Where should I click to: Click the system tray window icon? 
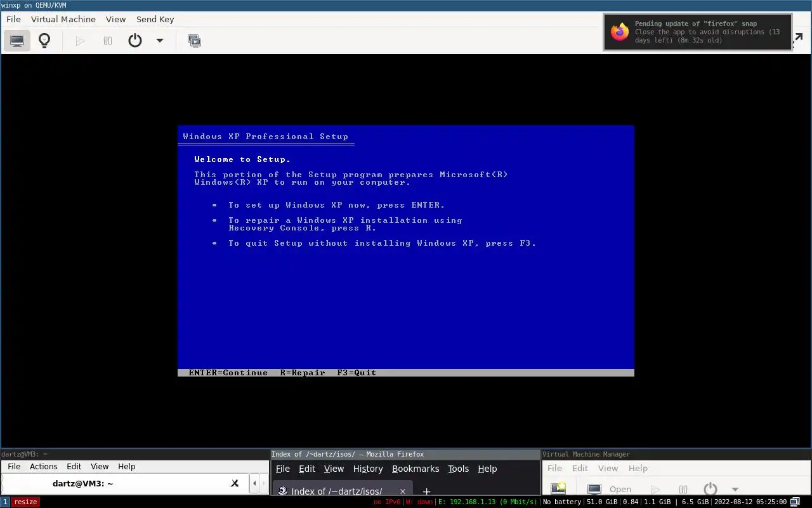(795, 502)
